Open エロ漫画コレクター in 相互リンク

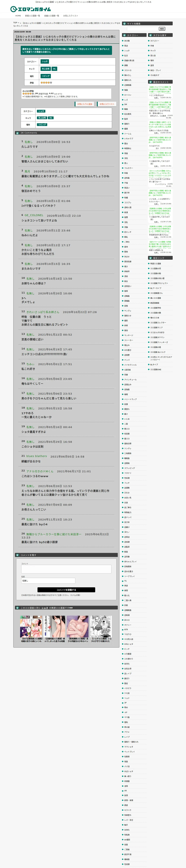pyautogui.click(x=158, y=322)
